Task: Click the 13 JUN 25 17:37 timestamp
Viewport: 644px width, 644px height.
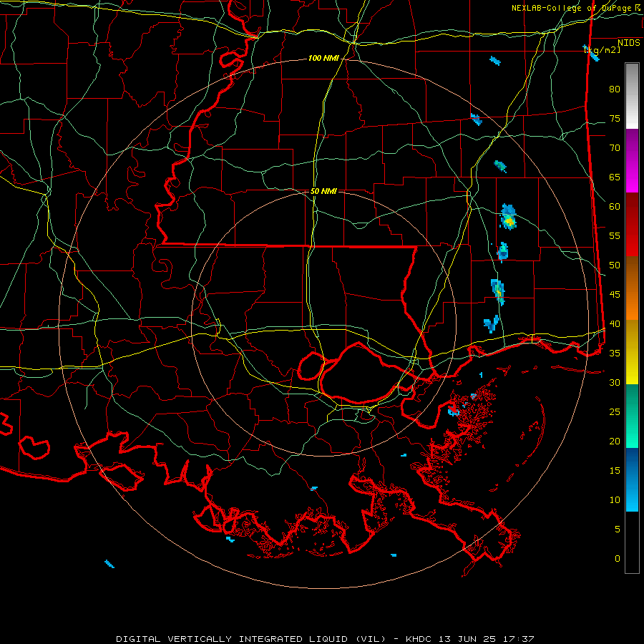Action: click(487, 639)
